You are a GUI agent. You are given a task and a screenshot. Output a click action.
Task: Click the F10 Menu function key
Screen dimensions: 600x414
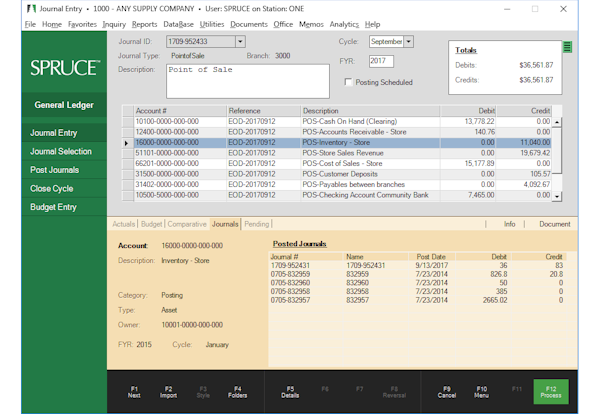[481, 392]
